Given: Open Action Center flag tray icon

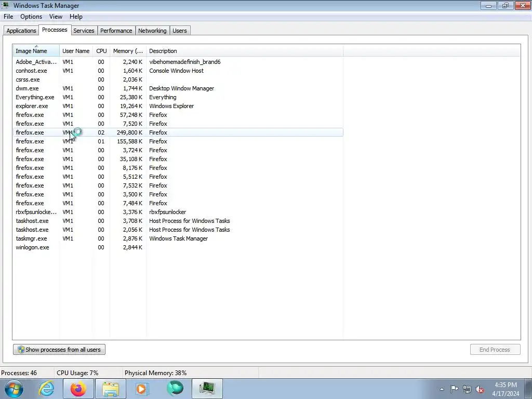Looking at the screenshot, I should click(x=454, y=389).
